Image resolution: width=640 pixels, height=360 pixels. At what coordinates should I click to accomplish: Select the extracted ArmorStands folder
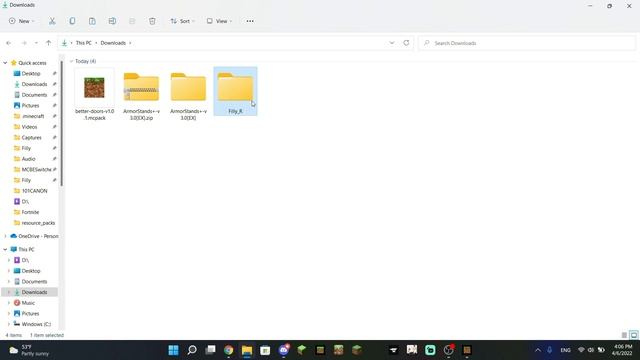(x=188, y=95)
